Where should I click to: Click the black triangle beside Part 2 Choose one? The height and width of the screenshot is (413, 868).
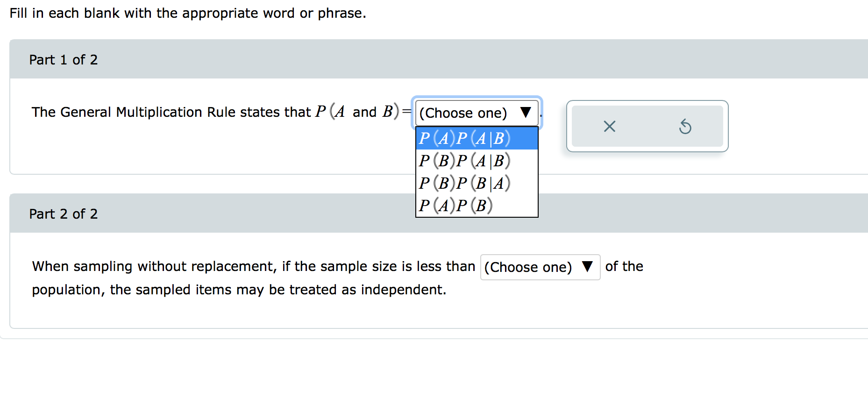tap(587, 267)
